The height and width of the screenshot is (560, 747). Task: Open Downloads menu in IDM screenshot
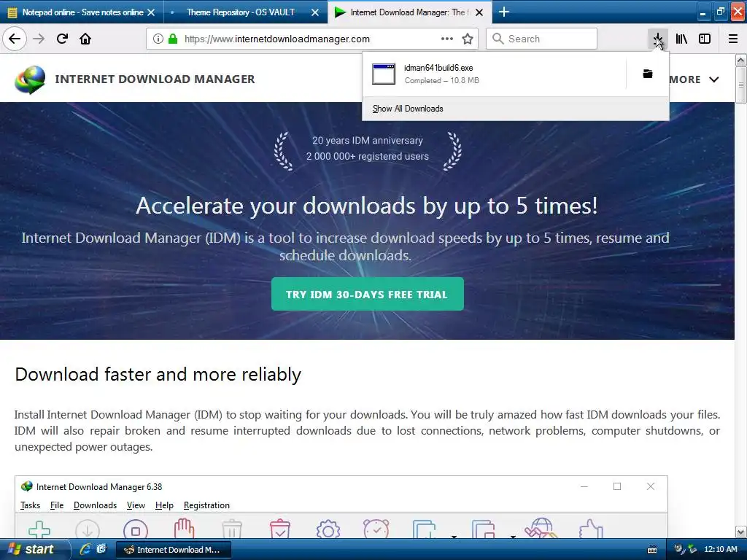click(x=96, y=505)
